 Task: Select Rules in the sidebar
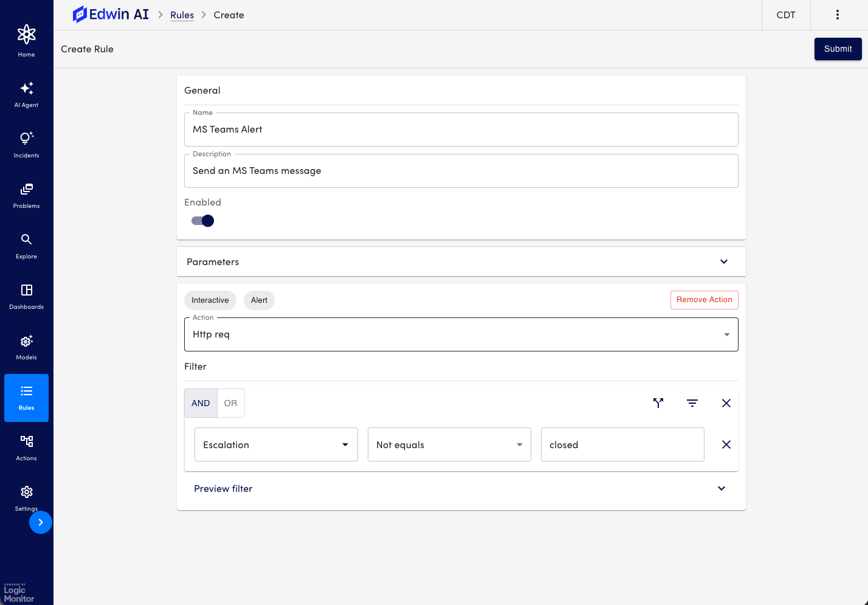pyautogui.click(x=26, y=398)
